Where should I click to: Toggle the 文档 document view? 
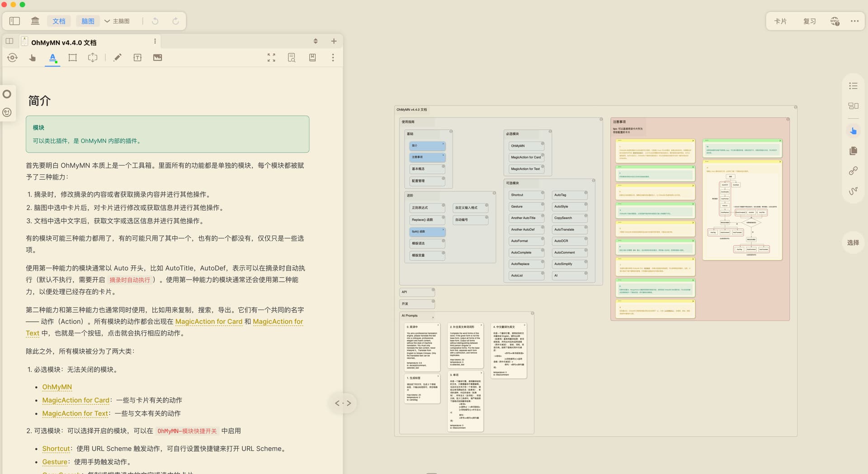point(59,21)
